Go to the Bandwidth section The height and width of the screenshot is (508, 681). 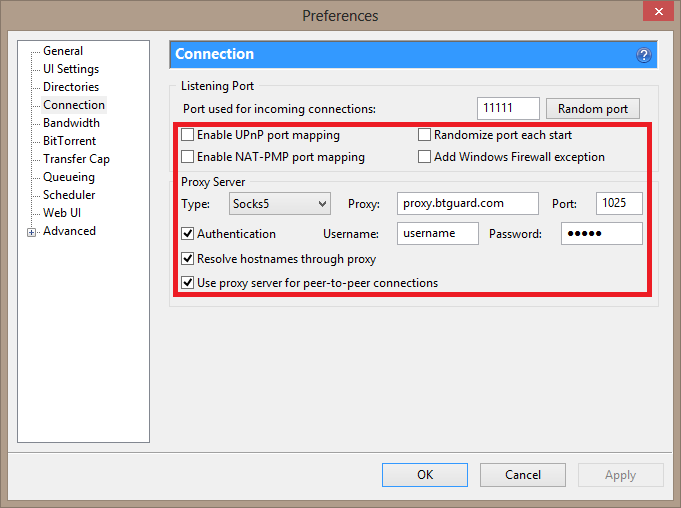(x=71, y=123)
